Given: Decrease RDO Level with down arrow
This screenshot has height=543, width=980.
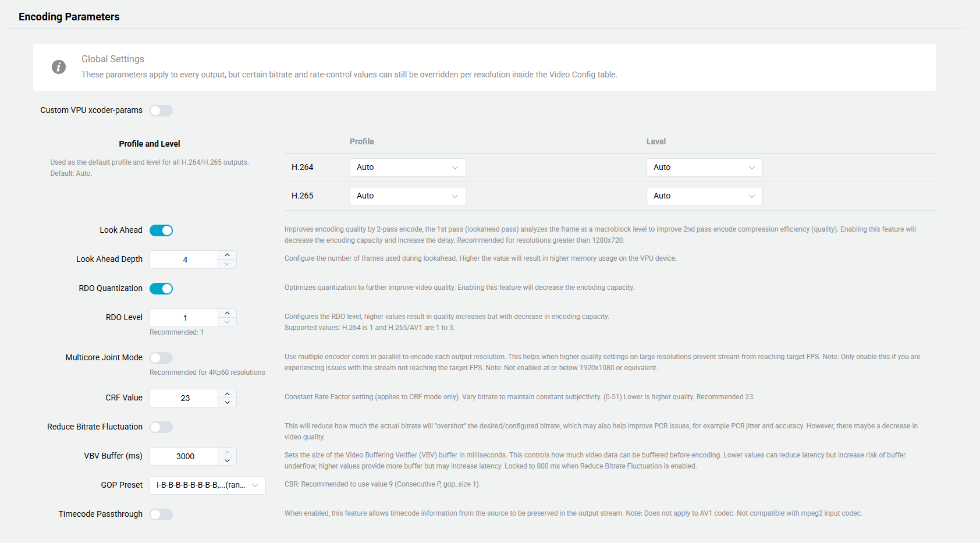Looking at the screenshot, I should click(227, 322).
